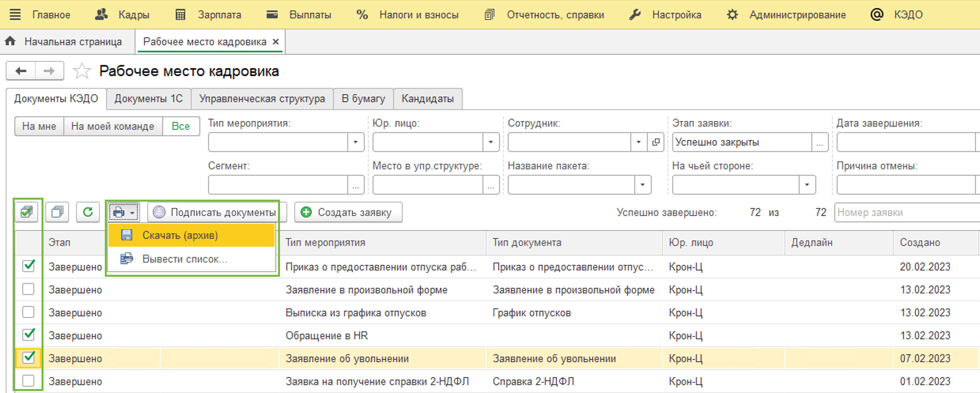Switch to the Документы КЭДО tab
This screenshot has height=393, width=980.
(x=56, y=98)
